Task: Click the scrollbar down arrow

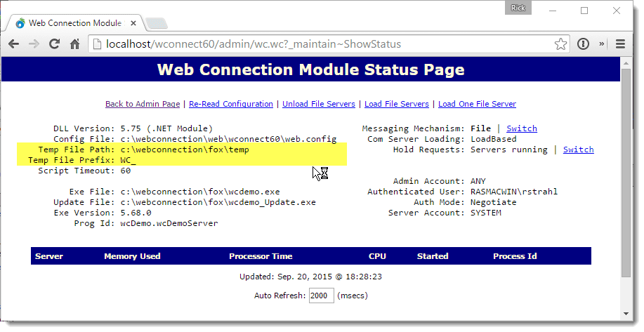Action: pos(627,314)
